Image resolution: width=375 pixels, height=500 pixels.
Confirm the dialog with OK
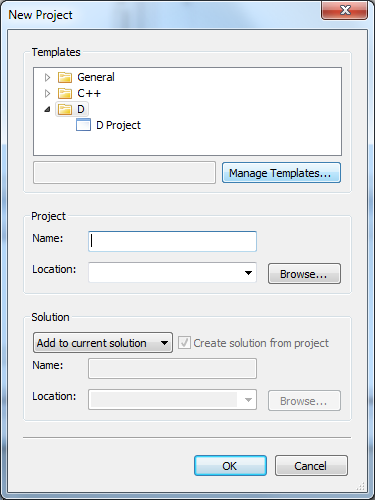tap(230, 466)
